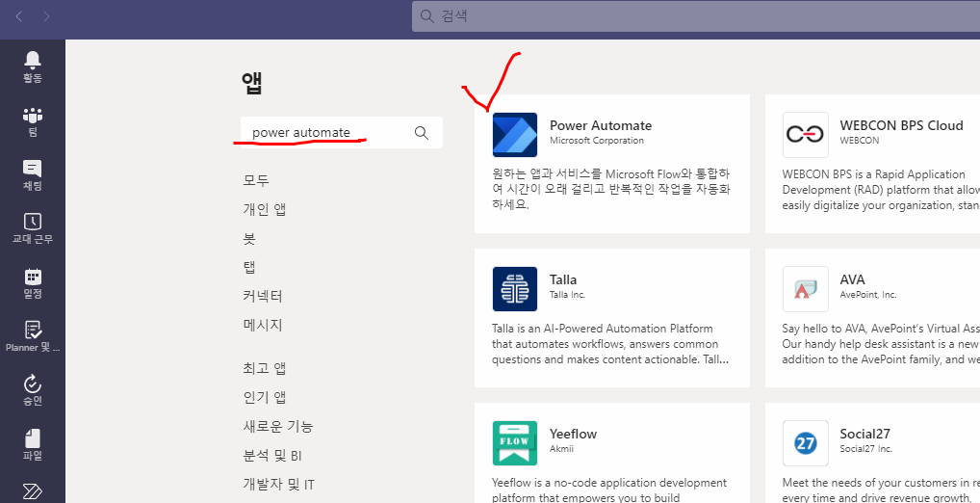The image size is (980, 503).
Task: Select the 메시지 category
Action: pos(263,325)
